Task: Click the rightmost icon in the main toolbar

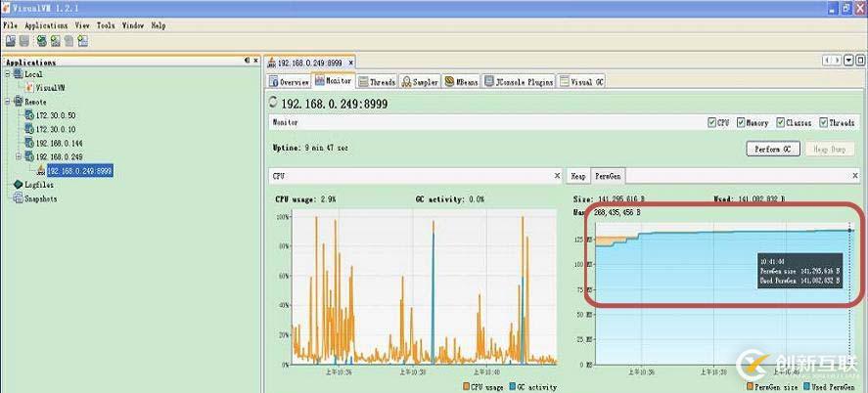Action: (83, 41)
